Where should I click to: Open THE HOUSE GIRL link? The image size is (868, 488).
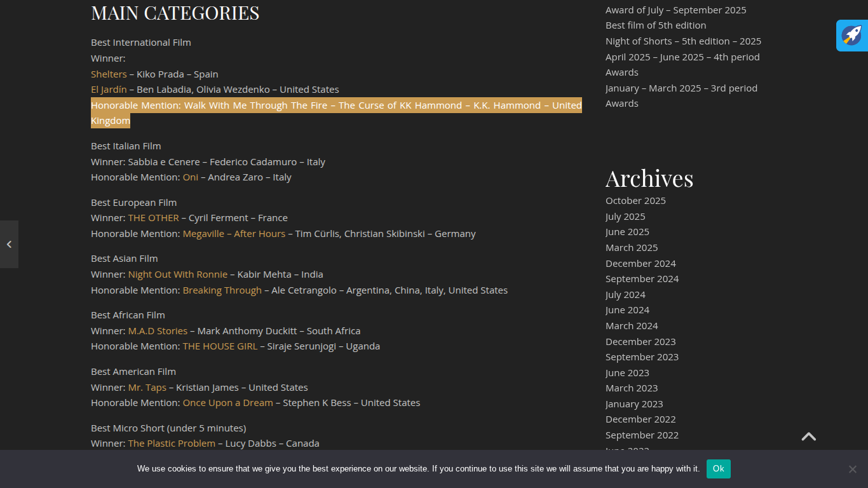[x=220, y=346]
